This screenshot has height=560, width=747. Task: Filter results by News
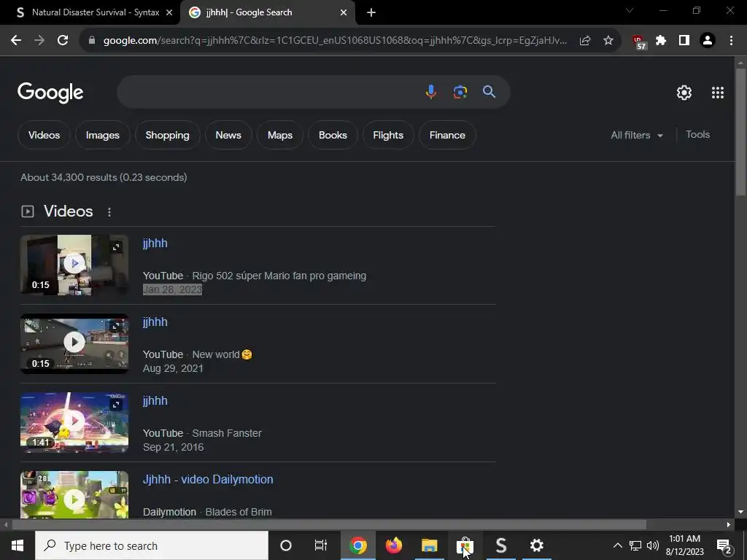tap(228, 135)
